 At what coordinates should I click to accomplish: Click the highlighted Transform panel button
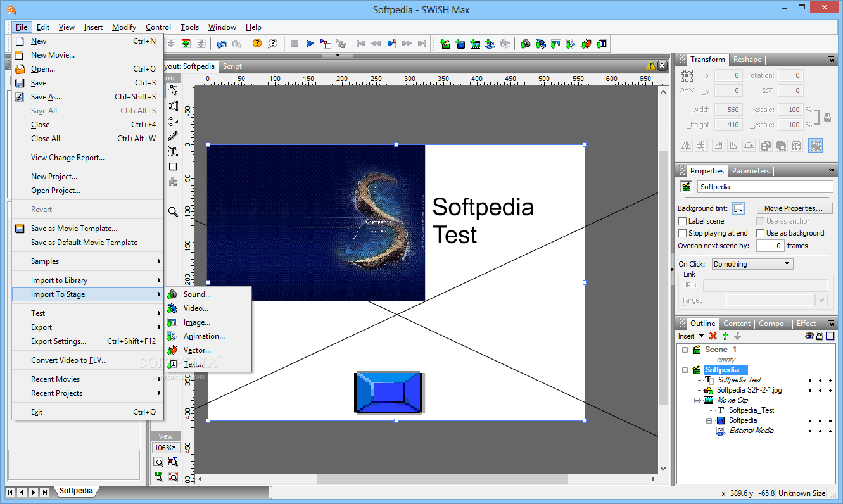click(815, 145)
